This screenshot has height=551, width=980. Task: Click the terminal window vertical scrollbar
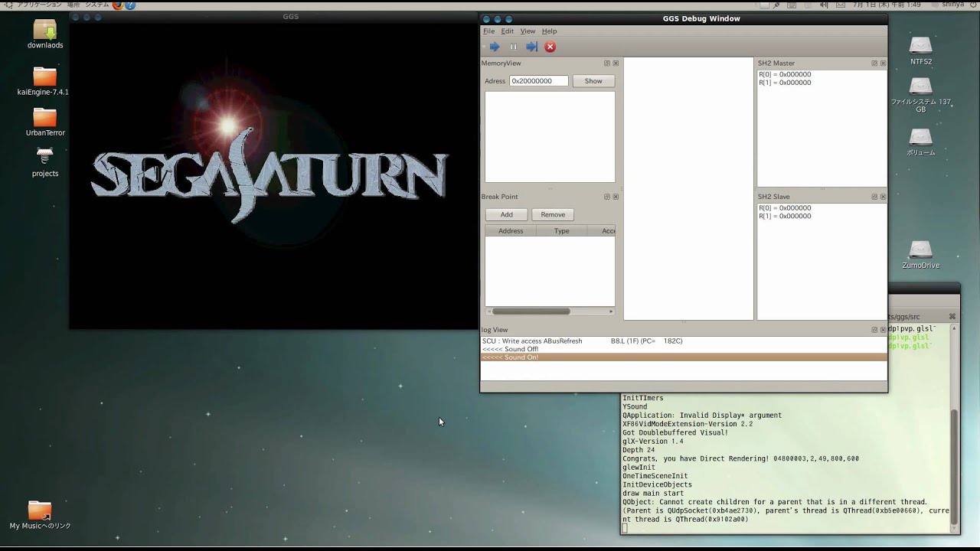tap(954, 429)
